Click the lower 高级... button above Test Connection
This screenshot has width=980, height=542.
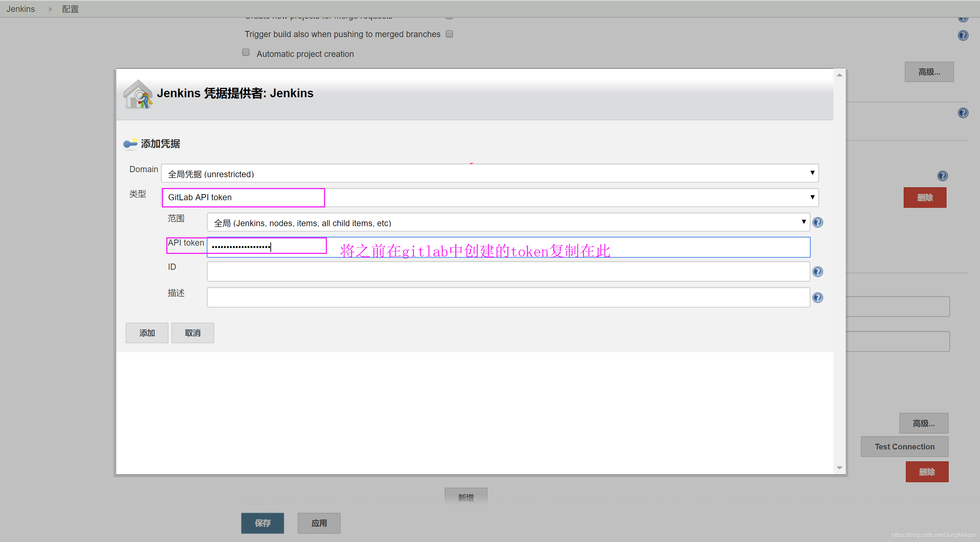point(924,423)
